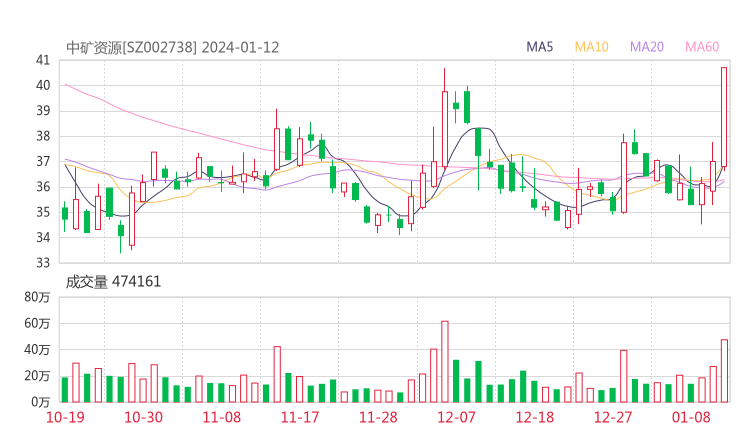
Task: Select the tallest volume bar above 60万
Action: pyautogui.click(x=445, y=362)
